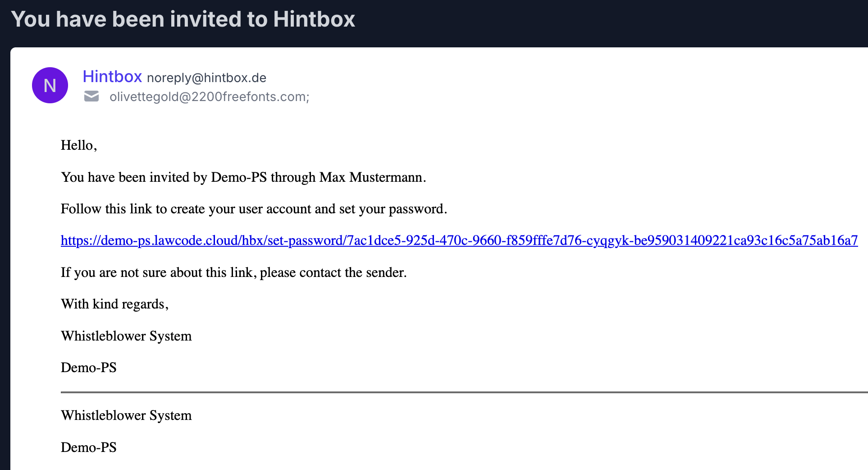This screenshot has height=470, width=868.
Task: Click Demo-PS in the invitation sentence
Action: pos(239,177)
